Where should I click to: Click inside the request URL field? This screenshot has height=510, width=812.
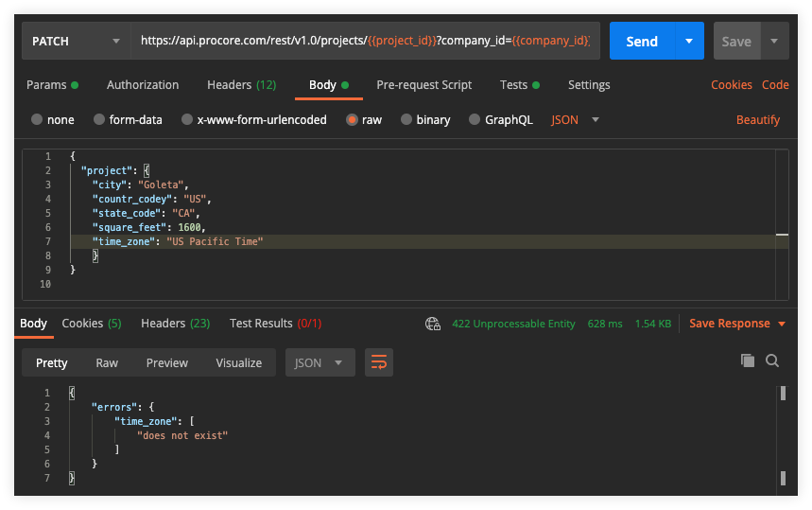click(365, 41)
